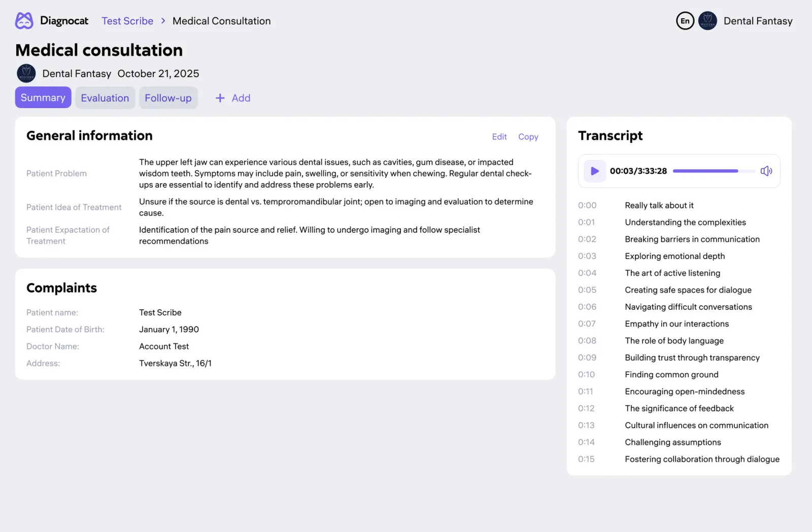Select 'Cultural influences on communication' line
Image resolution: width=812 pixels, height=532 pixels.
tap(696, 425)
